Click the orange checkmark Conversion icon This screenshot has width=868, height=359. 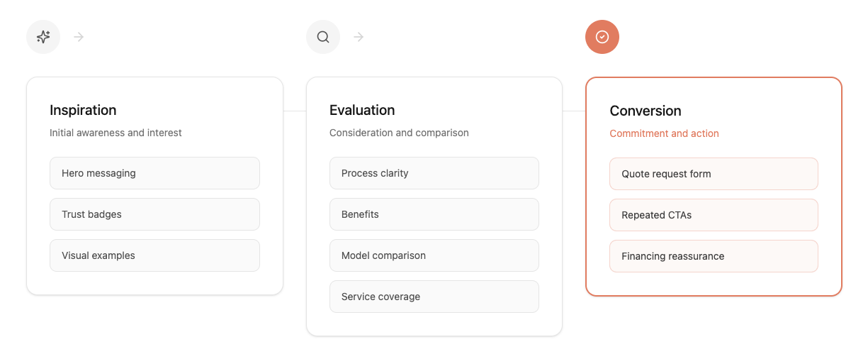click(602, 37)
